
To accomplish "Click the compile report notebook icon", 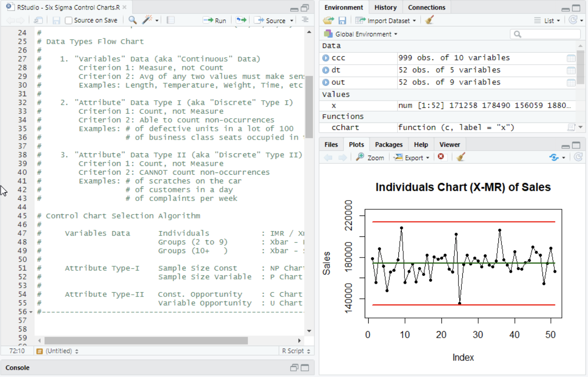I will pyautogui.click(x=170, y=20).
